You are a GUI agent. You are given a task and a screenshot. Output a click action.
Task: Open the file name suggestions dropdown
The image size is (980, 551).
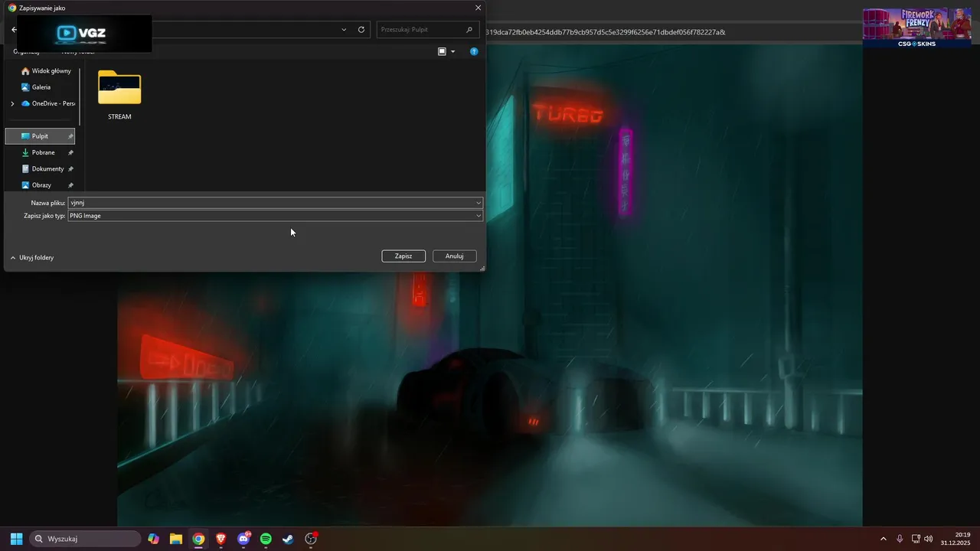pyautogui.click(x=479, y=203)
